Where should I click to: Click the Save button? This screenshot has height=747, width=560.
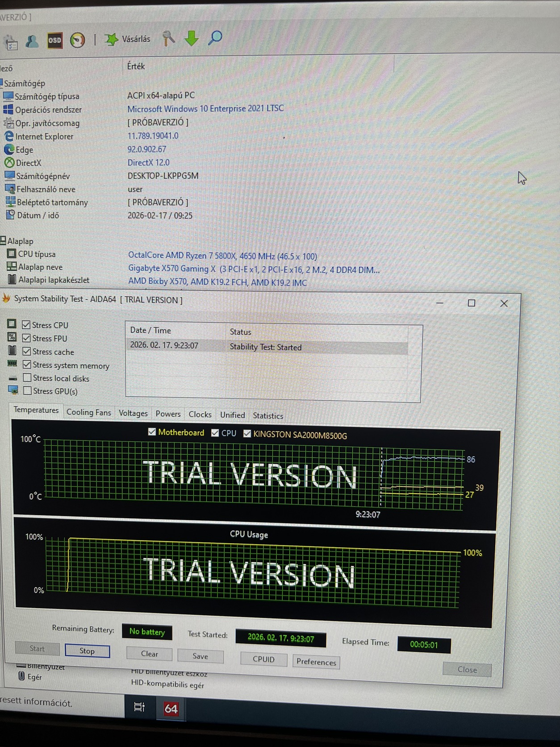click(x=201, y=656)
